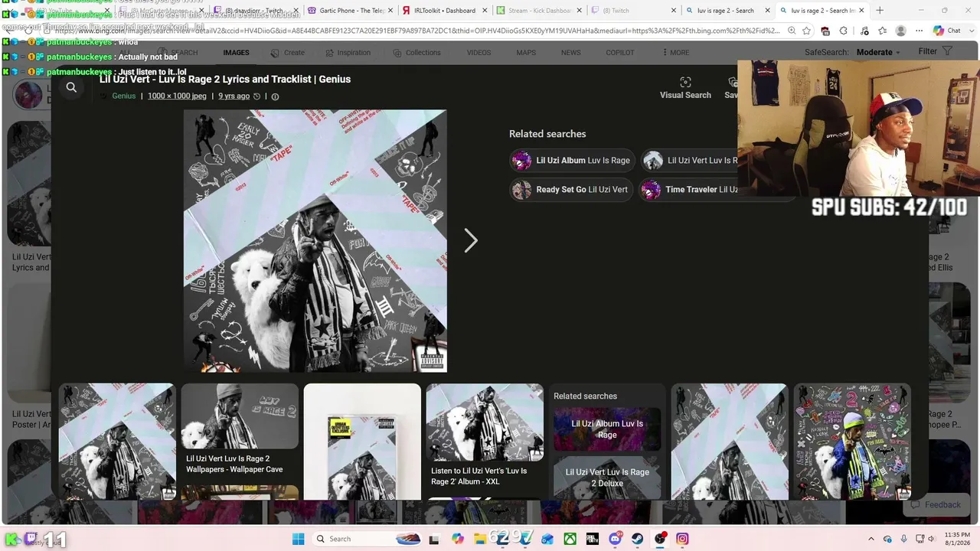The height and width of the screenshot is (551, 980).
Task: Open the Copilot Chat button in the browser toolbar
Action: click(947, 31)
